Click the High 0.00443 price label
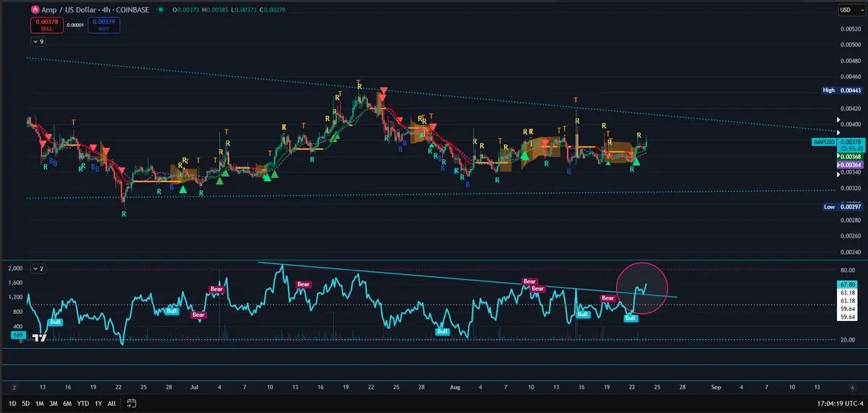Viewport: 868px width, 413px height. click(841, 90)
